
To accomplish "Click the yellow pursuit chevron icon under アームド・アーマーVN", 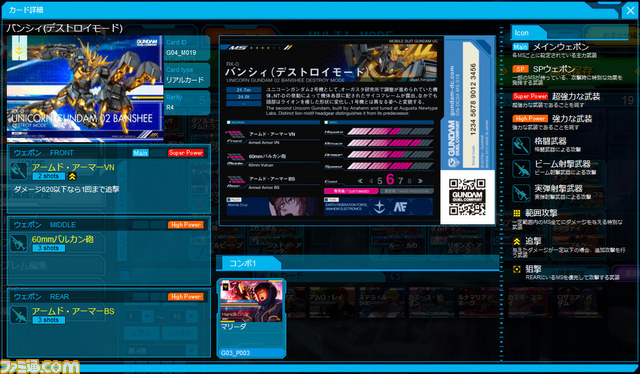I will pyautogui.click(x=72, y=176).
